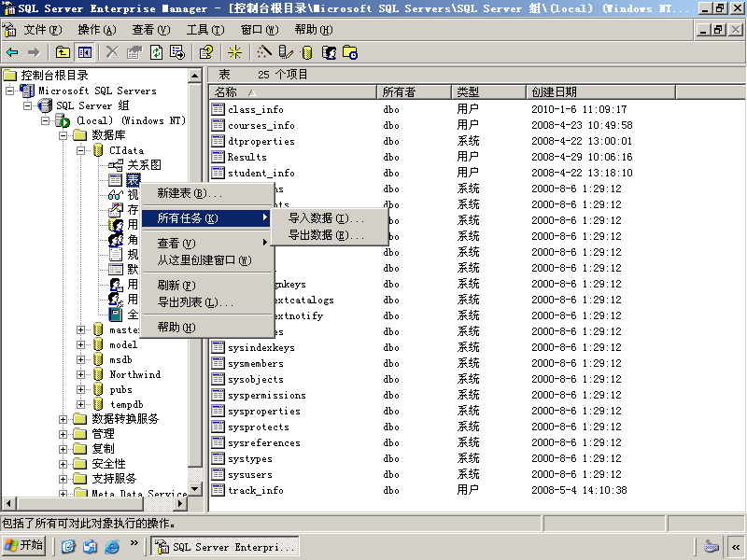Launch the Run Wizard wand toolbar icon

pyautogui.click(x=264, y=52)
